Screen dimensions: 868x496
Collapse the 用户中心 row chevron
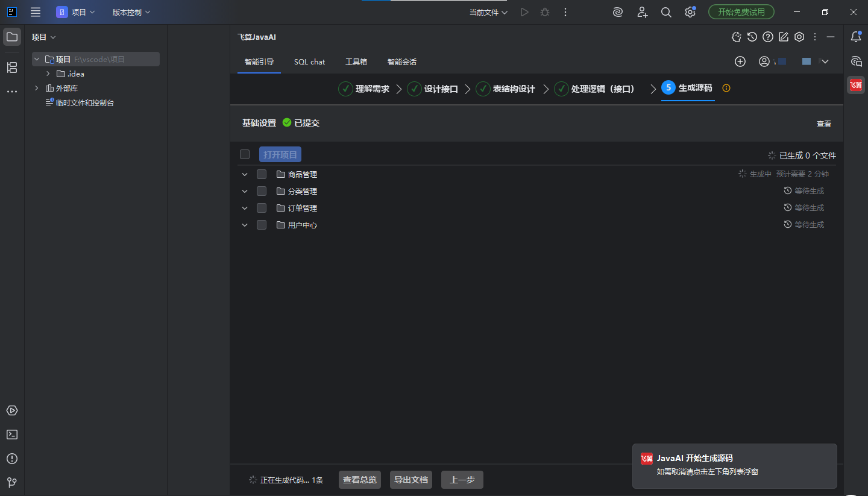coord(245,225)
